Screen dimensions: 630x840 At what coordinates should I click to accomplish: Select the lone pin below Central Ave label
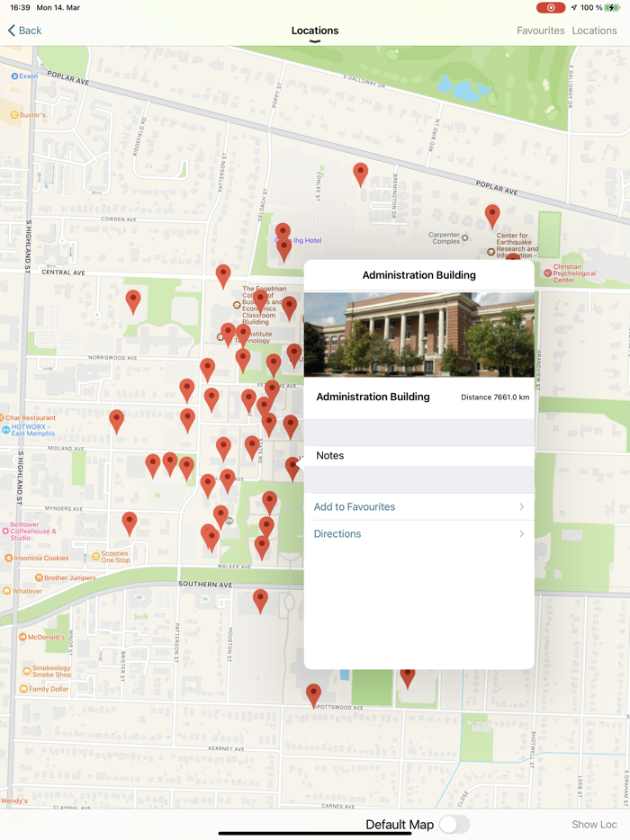133,301
